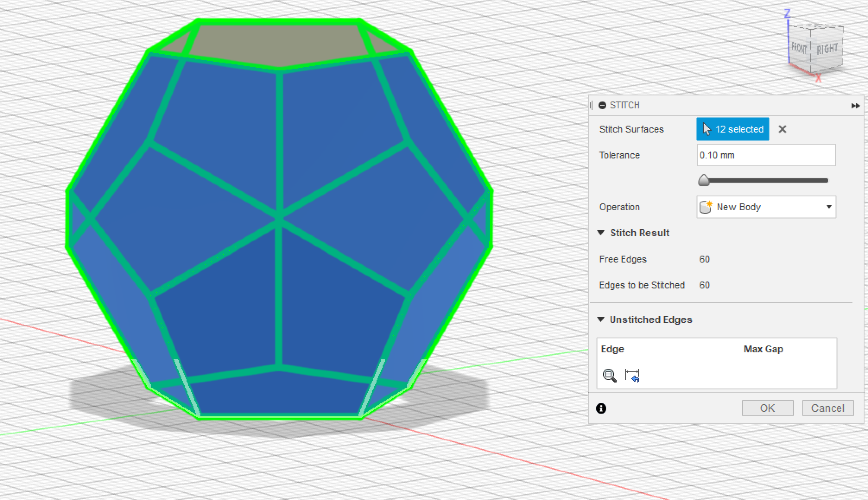Viewport: 868px width, 500px height.
Task: Click the RIGHT face of the ViewCube
Action: pyautogui.click(x=827, y=49)
